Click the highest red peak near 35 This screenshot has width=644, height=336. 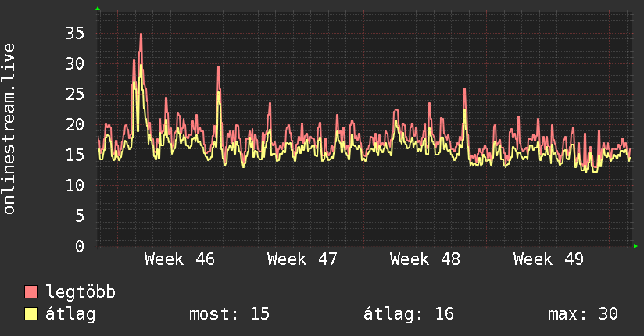[141, 34]
